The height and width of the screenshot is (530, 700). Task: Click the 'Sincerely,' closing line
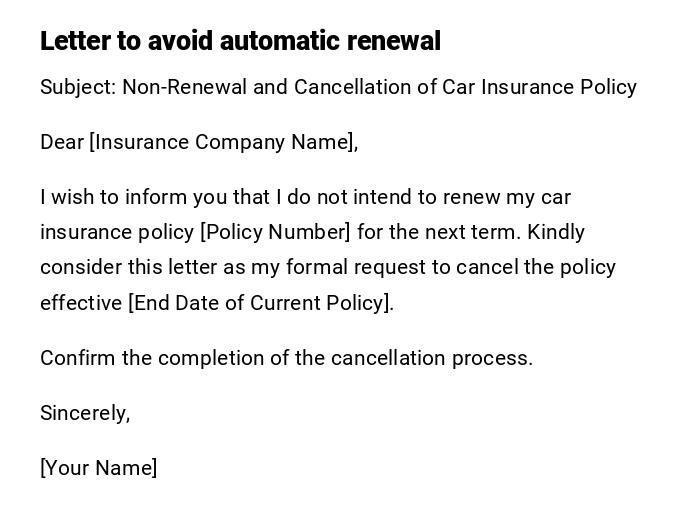pos(85,413)
